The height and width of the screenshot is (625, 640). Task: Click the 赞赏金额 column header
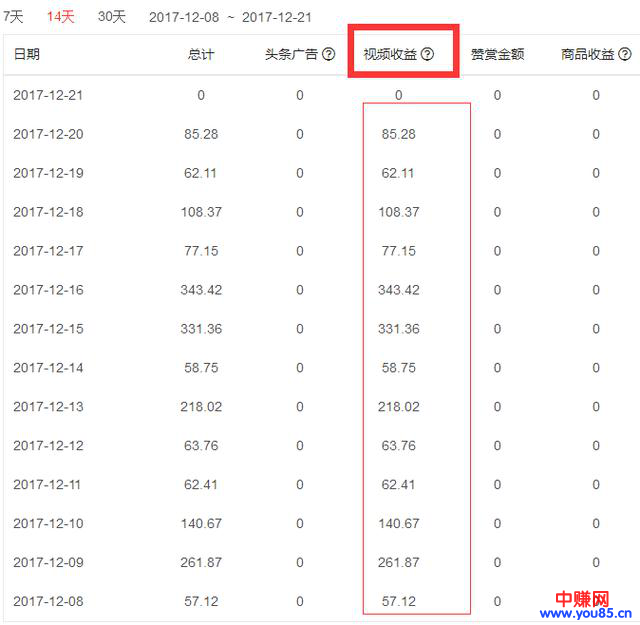pos(497,55)
